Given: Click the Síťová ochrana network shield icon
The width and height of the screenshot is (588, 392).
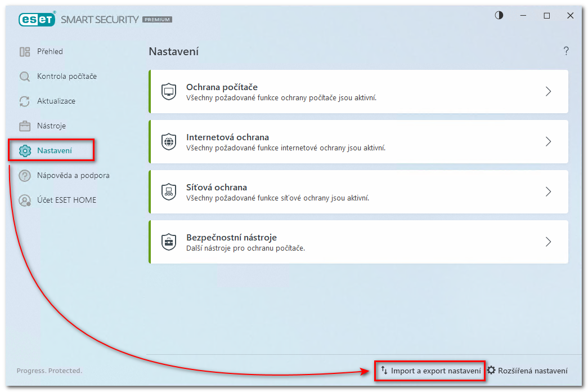Looking at the screenshot, I should (169, 191).
